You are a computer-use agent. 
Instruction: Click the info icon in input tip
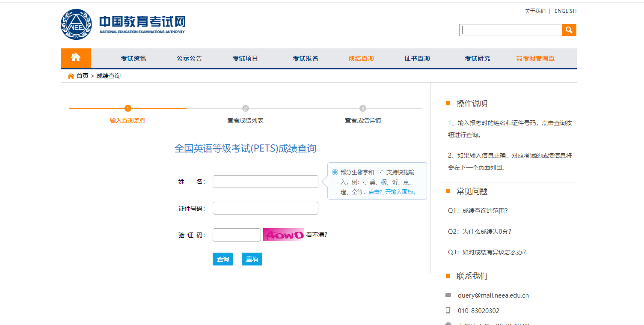coord(335,172)
